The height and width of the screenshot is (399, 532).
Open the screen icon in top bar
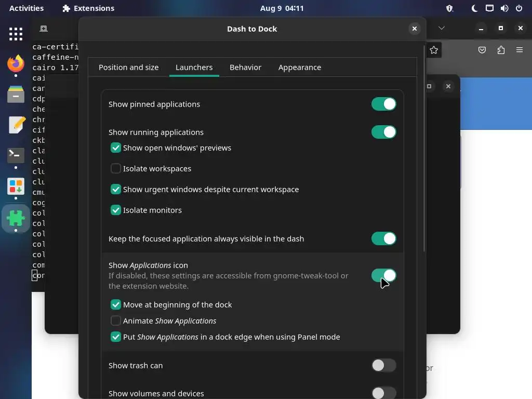(x=489, y=8)
